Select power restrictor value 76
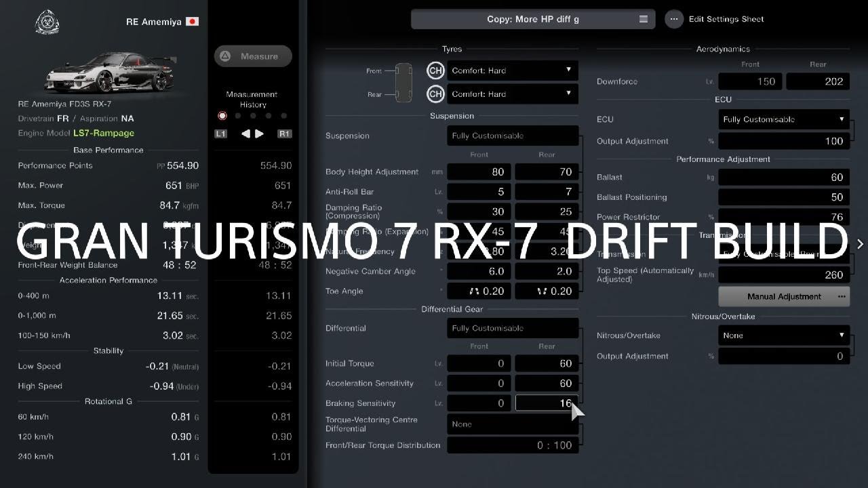Image resolution: width=868 pixels, height=488 pixels. pyautogui.click(x=784, y=217)
